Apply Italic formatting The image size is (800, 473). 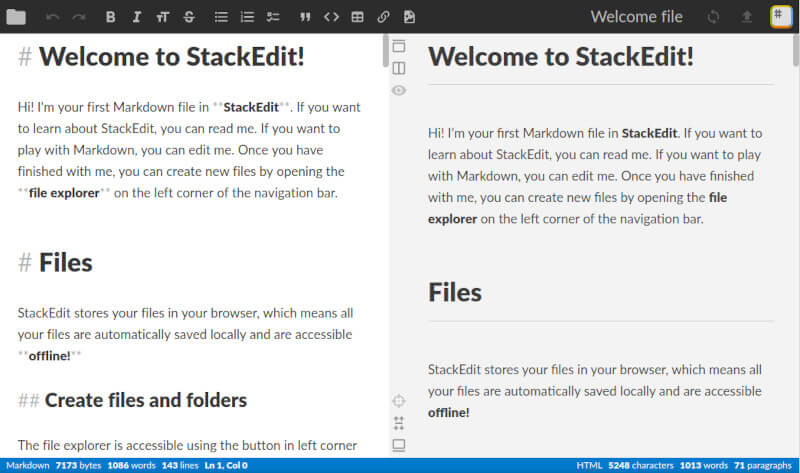click(136, 17)
